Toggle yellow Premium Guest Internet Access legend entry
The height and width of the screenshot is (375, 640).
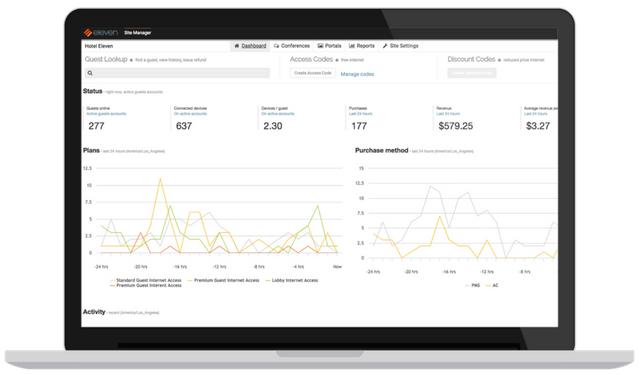[223, 280]
